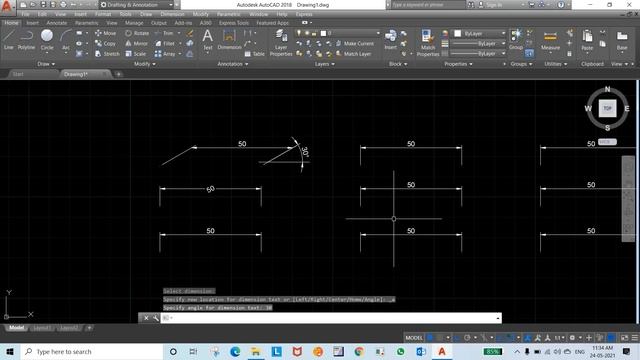
Task: Open the Manage ribbon tab
Action: pyautogui.click(x=134, y=23)
